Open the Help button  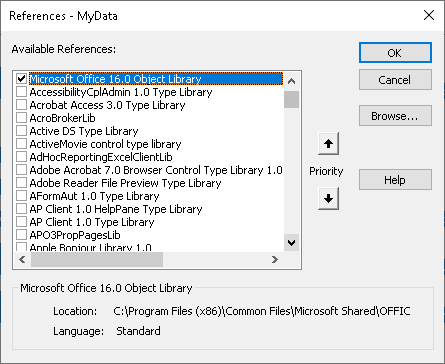(395, 180)
